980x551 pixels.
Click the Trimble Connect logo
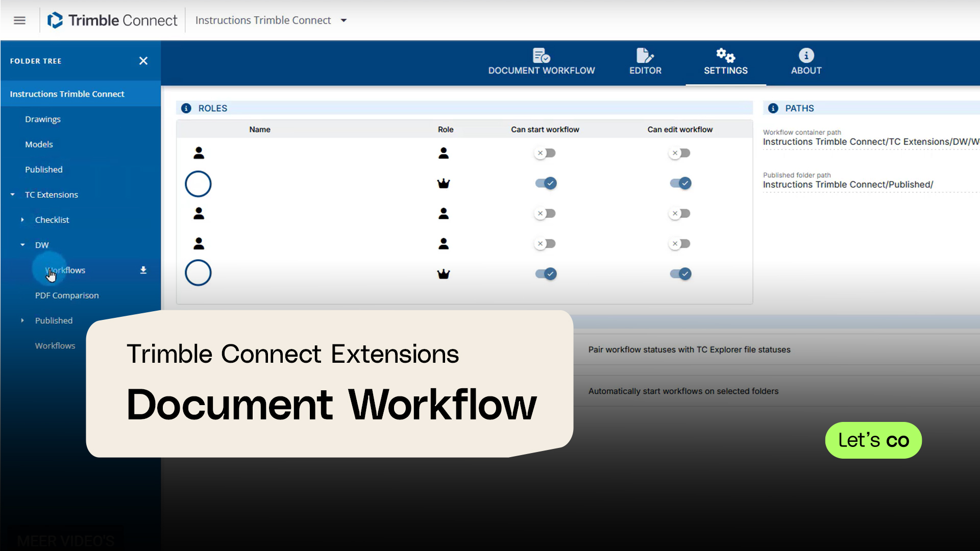[112, 20]
